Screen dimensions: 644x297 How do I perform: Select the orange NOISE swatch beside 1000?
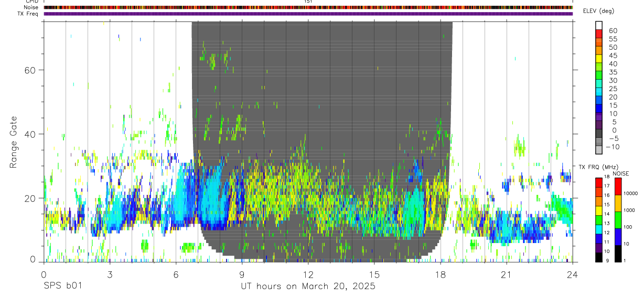[x=618, y=203]
